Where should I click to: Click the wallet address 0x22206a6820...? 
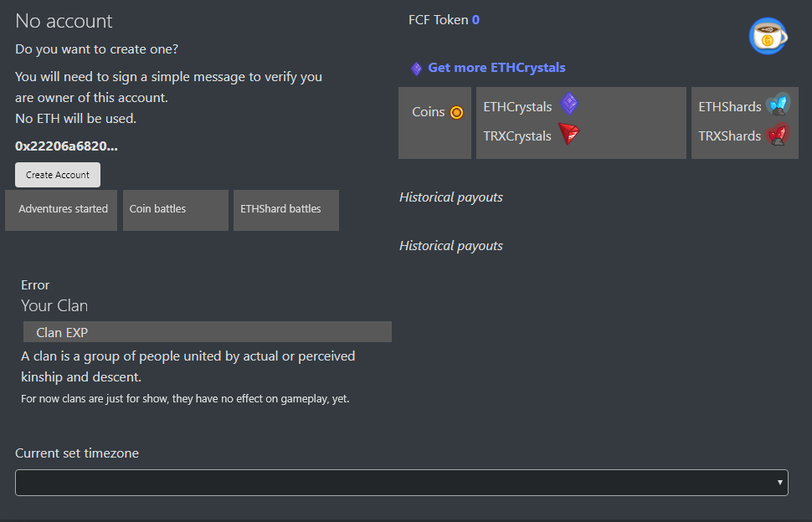point(66,146)
